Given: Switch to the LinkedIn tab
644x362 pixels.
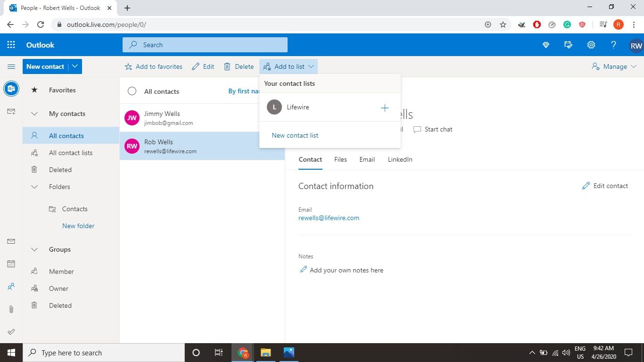Looking at the screenshot, I should (x=400, y=159).
